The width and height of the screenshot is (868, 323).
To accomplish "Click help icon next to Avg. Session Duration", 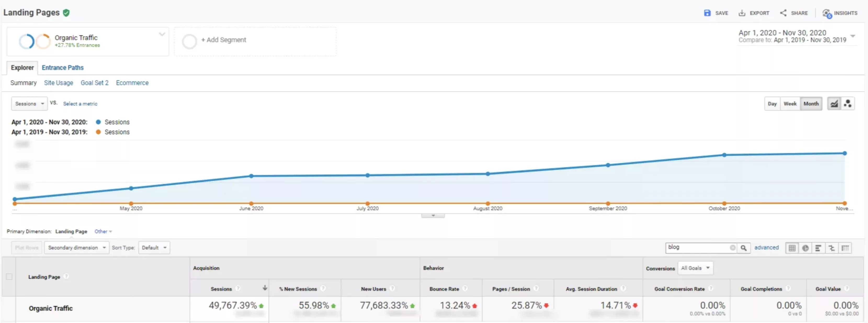I will (x=623, y=289).
